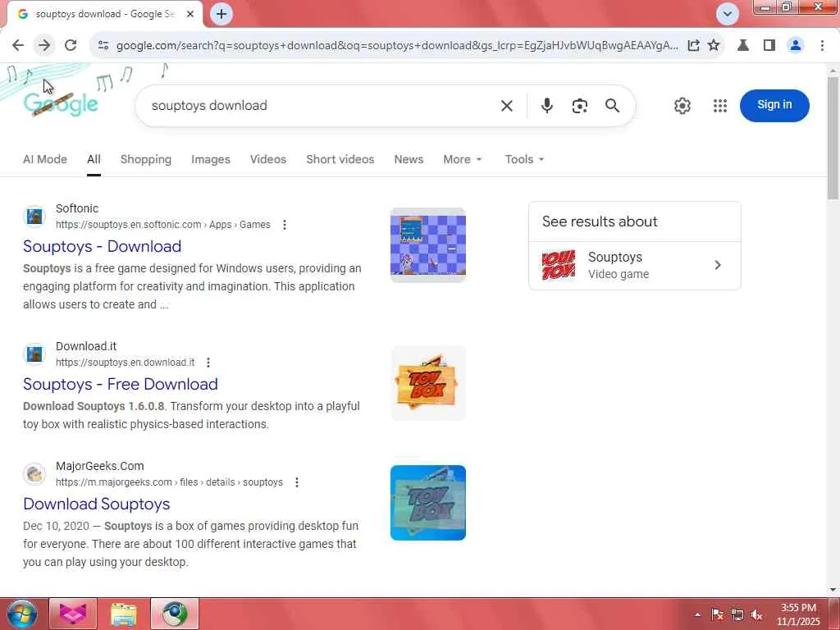Open MajorGeeks Download Souptoys link
Viewport: 840px width, 630px height.
click(x=97, y=504)
